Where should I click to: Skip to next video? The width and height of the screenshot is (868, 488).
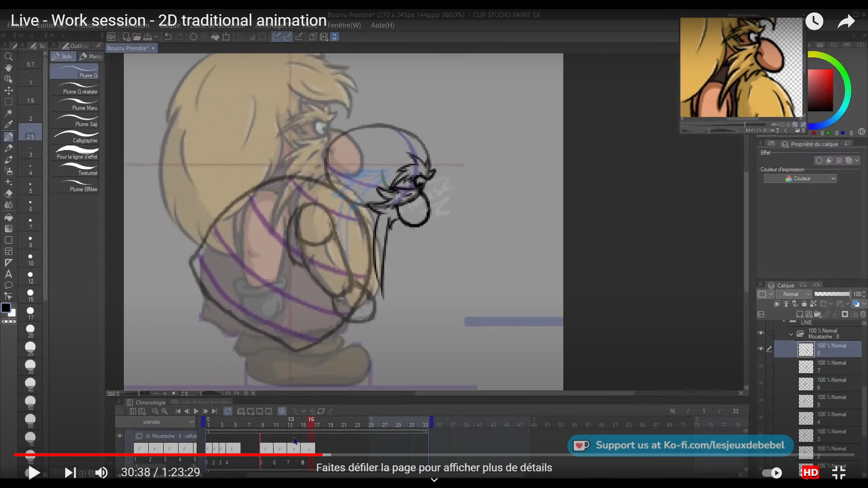(x=70, y=473)
